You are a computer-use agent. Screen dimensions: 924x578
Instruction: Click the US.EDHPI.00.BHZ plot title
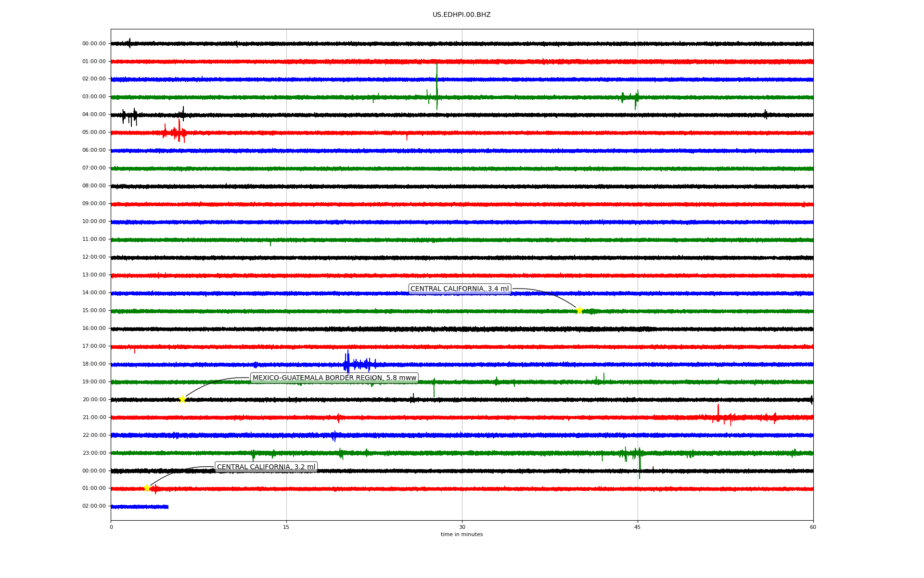pyautogui.click(x=461, y=15)
